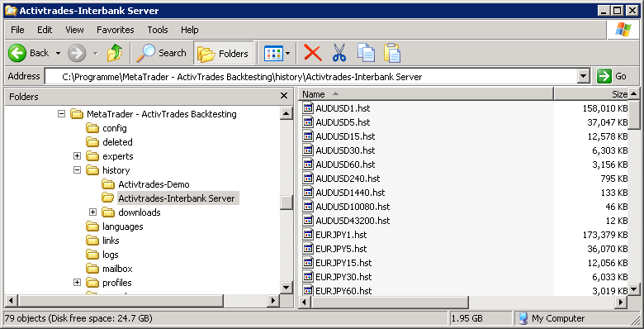Click the red Delete X icon

tap(313, 53)
